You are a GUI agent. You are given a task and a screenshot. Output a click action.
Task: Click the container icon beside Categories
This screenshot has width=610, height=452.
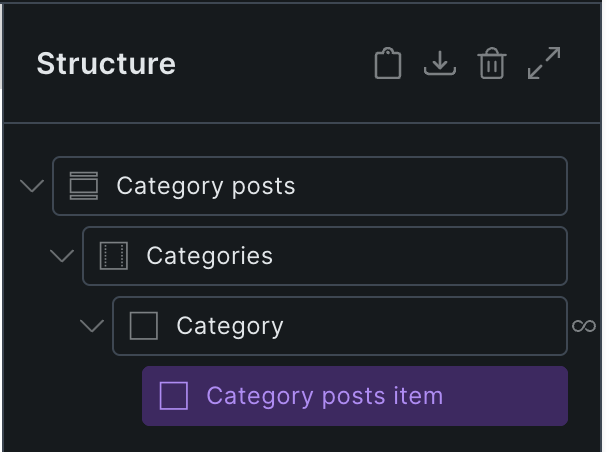(x=114, y=256)
